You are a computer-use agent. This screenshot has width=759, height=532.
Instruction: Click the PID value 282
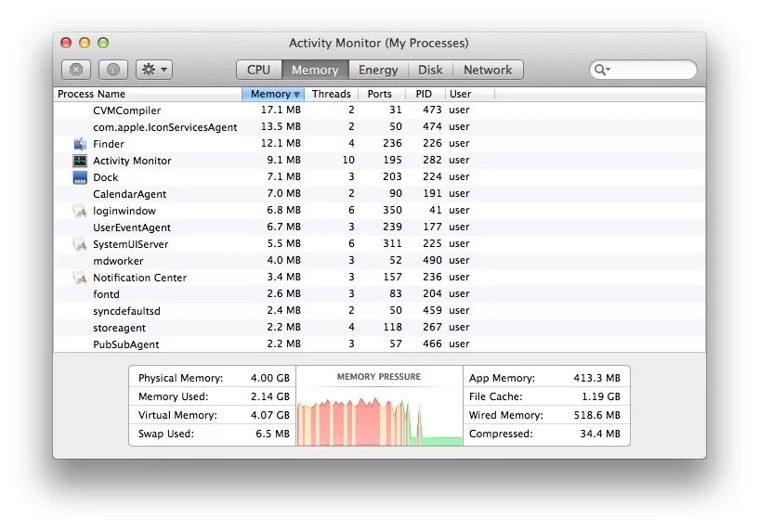432,160
